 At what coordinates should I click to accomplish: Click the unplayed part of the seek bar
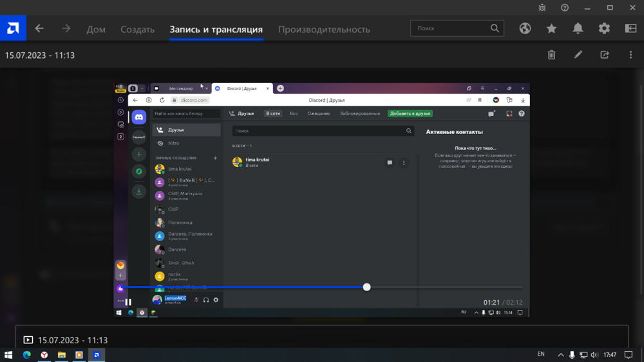[x=446, y=287]
